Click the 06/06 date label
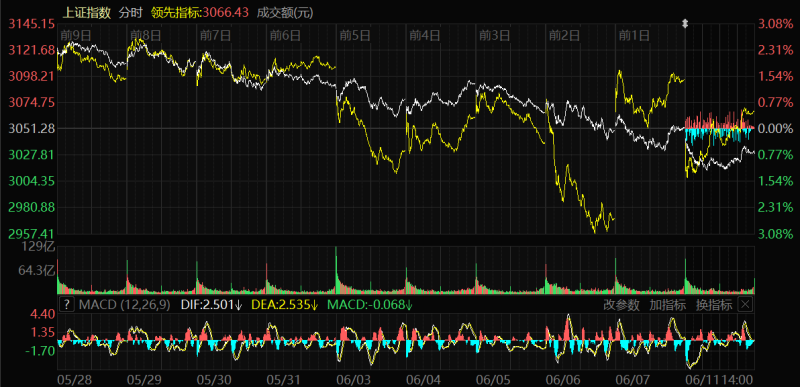The height and width of the screenshot is (387, 800). pos(564,379)
